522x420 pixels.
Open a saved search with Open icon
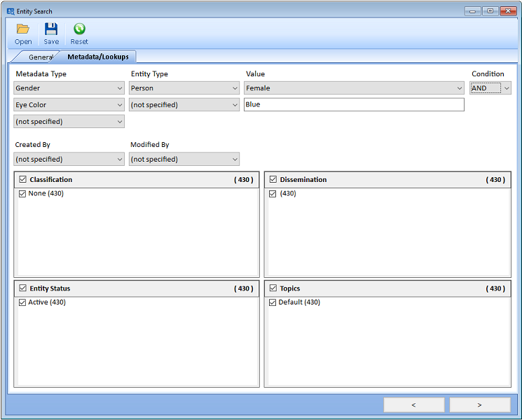click(x=23, y=29)
